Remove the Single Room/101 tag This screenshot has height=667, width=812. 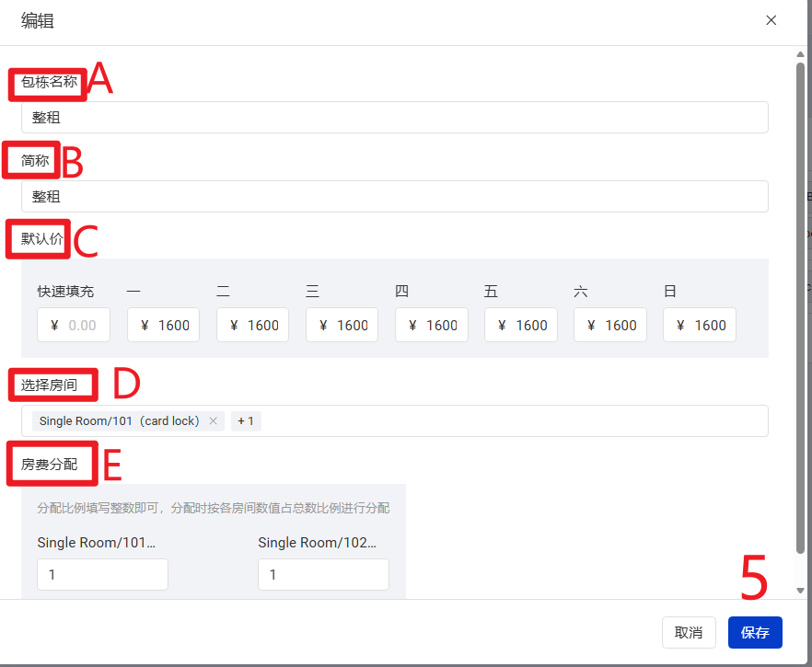pos(213,421)
